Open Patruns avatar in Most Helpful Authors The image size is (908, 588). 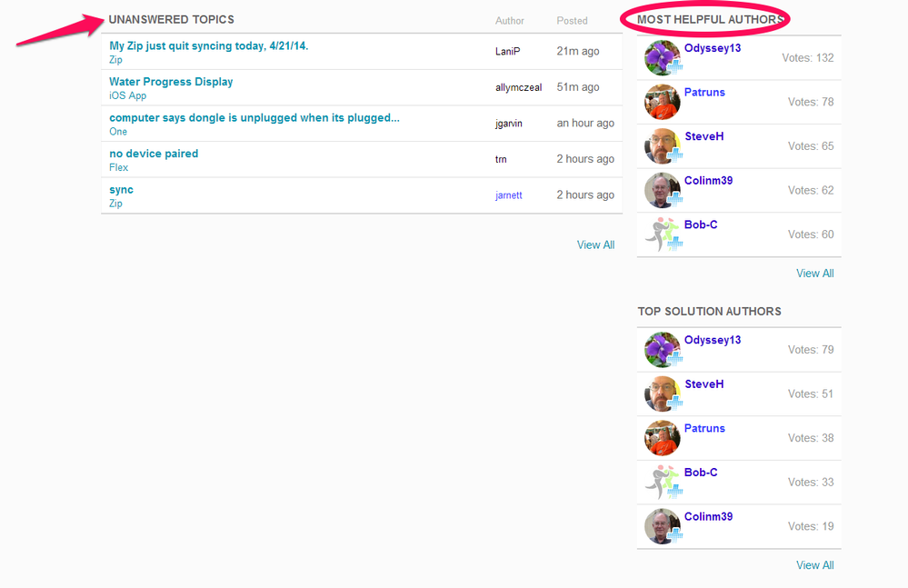point(663,102)
